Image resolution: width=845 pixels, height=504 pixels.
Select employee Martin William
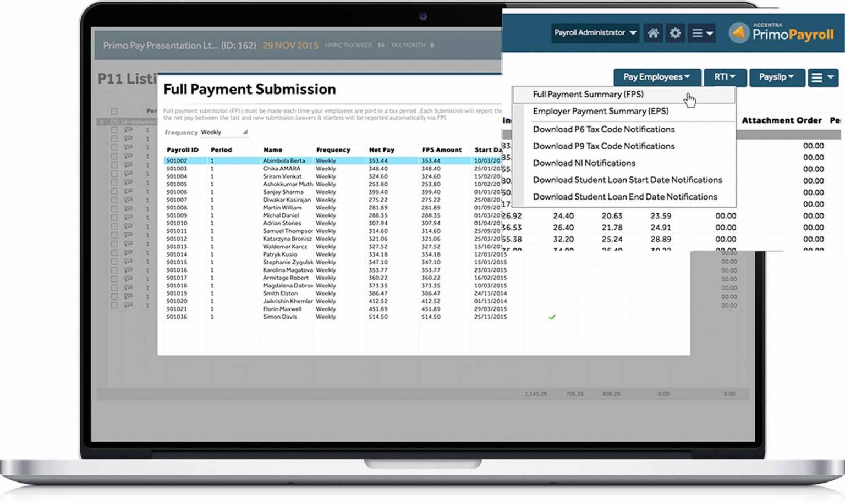click(x=282, y=208)
